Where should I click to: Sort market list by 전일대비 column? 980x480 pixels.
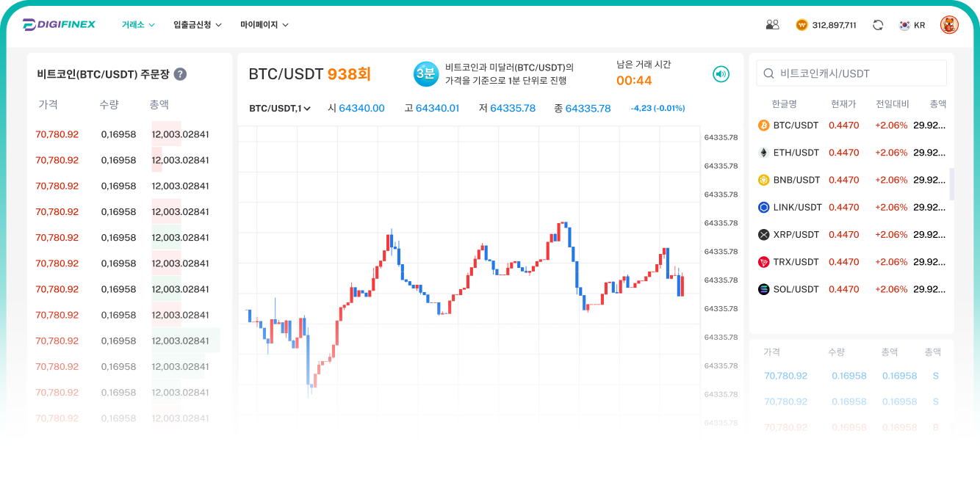892,104
